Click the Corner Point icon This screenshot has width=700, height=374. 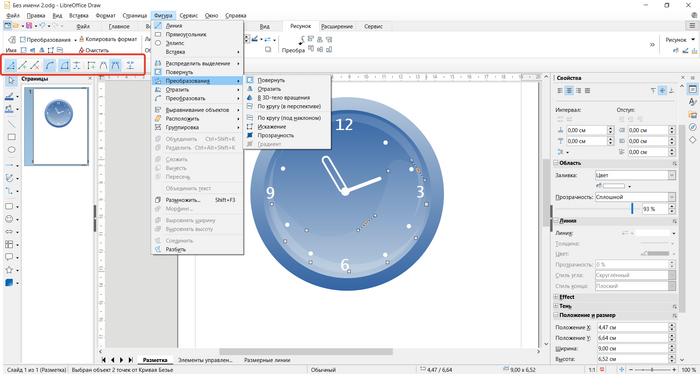coord(92,66)
